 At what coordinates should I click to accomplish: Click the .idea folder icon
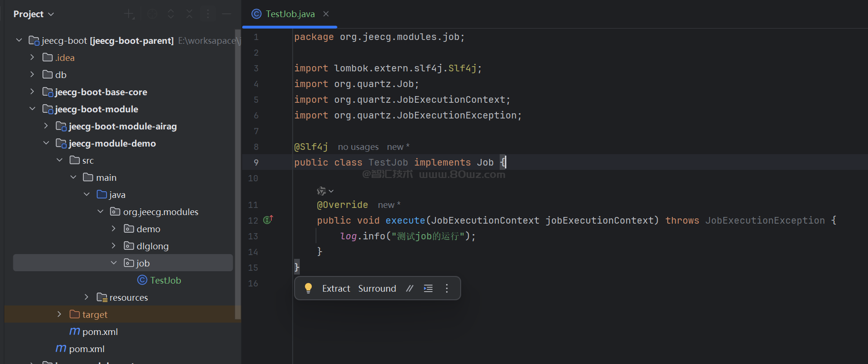point(48,57)
